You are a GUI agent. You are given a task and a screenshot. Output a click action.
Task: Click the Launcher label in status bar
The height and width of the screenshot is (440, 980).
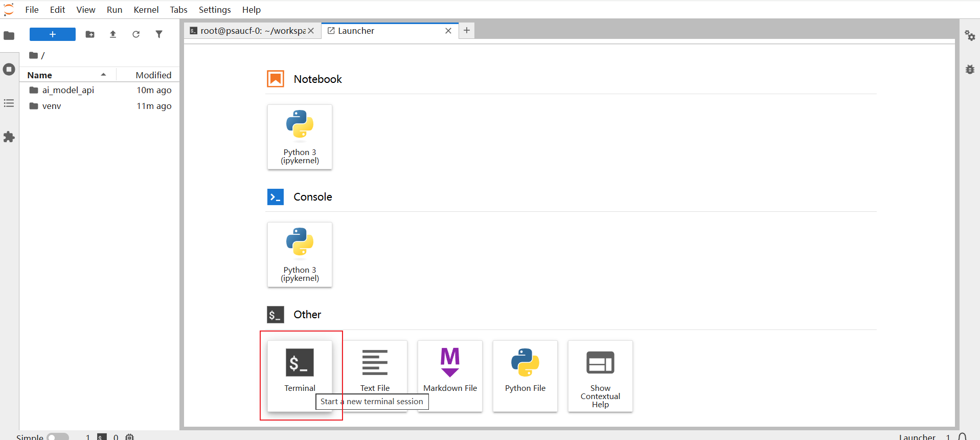[917, 437]
